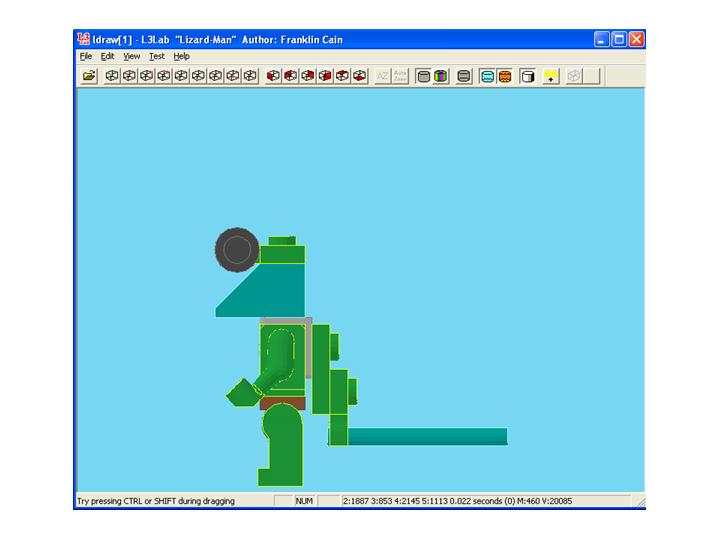Click the last wireframe cube view icon
The height and width of the screenshot is (540, 720).
click(249, 76)
